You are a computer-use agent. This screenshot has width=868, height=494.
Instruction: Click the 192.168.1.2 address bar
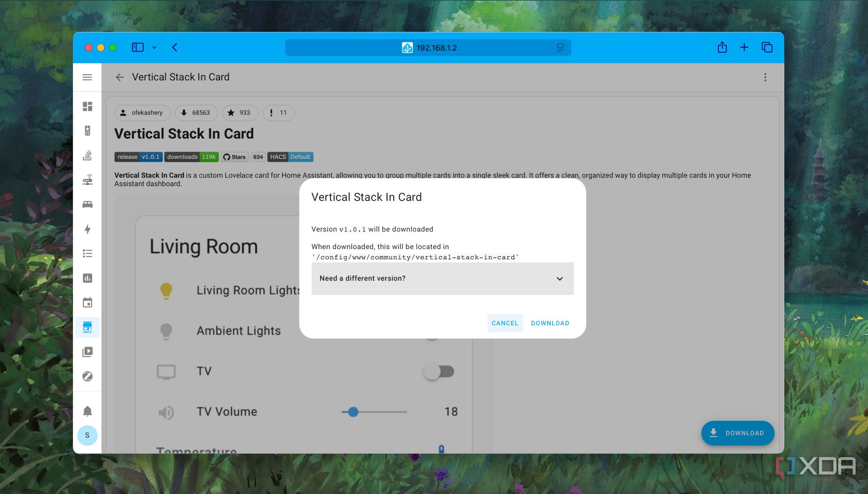(428, 47)
